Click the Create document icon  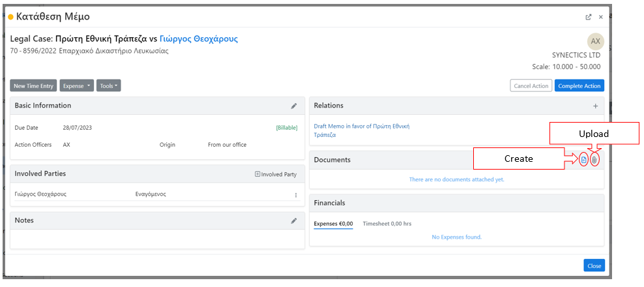tap(583, 160)
